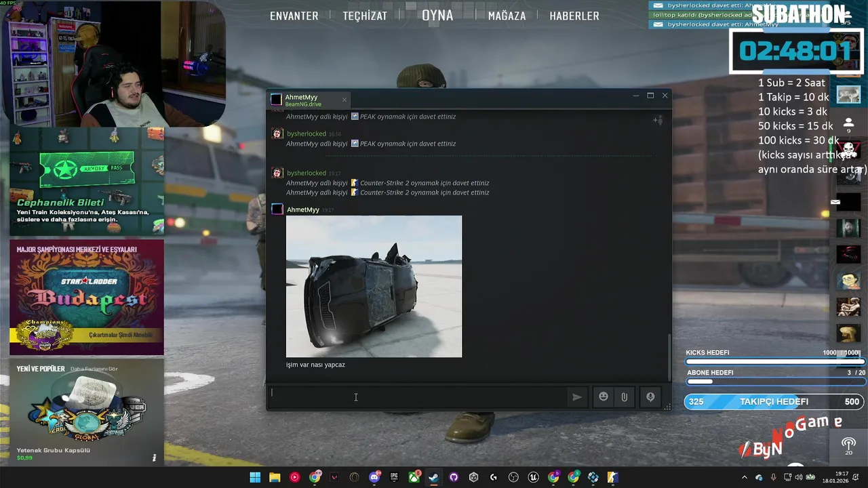This screenshot has height=488, width=868.
Task: Click the 'işim var nası yapcaz' message
Action: 315,365
